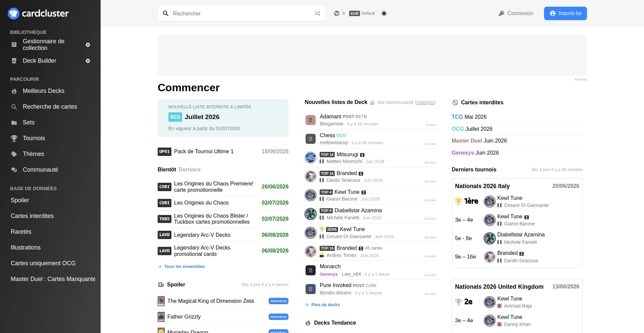Viewport: 644px width, 333px height.
Task: Open OCG Juillet 2026 banlist link
Action: 472,129
